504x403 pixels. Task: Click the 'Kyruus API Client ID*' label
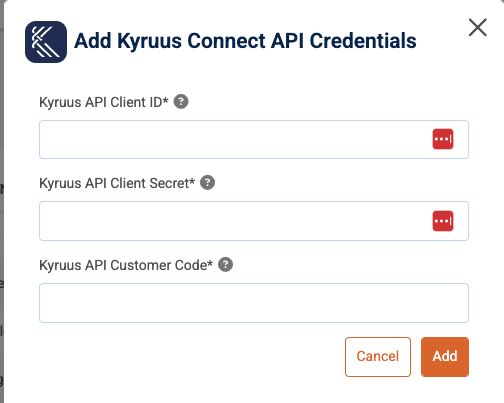point(104,102)
